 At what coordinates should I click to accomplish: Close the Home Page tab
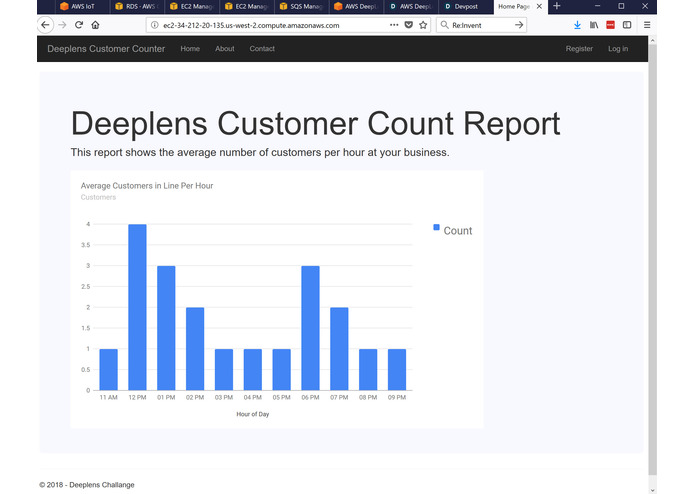pos(539,6)
